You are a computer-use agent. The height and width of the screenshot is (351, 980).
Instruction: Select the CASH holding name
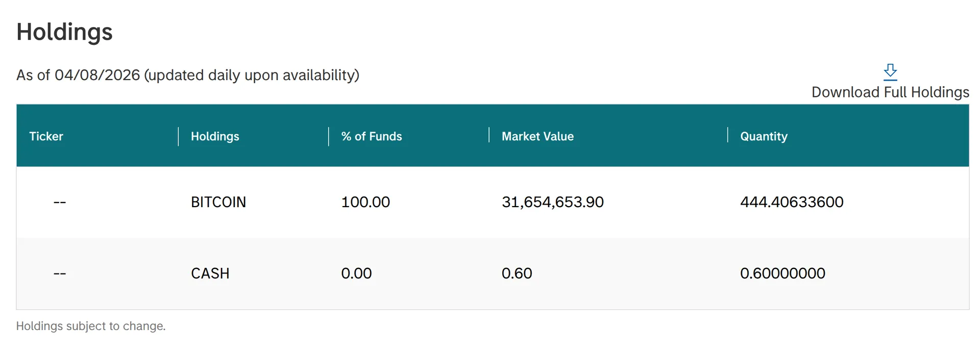(x=210, y=273)
